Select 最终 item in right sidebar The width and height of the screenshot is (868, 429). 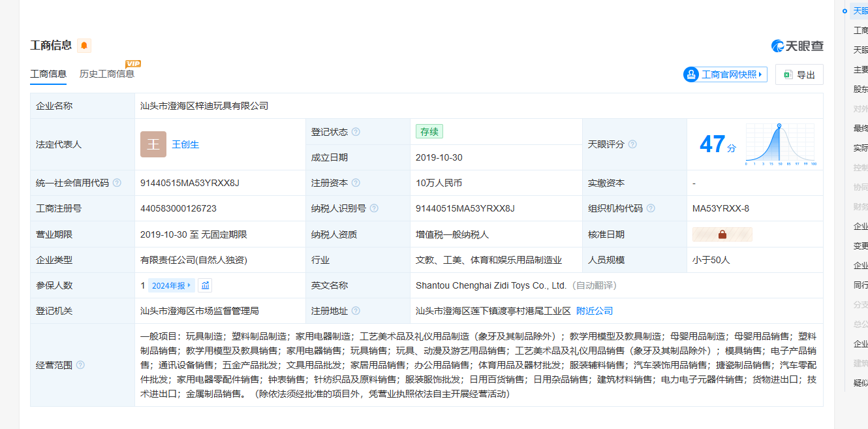[861, 129]
